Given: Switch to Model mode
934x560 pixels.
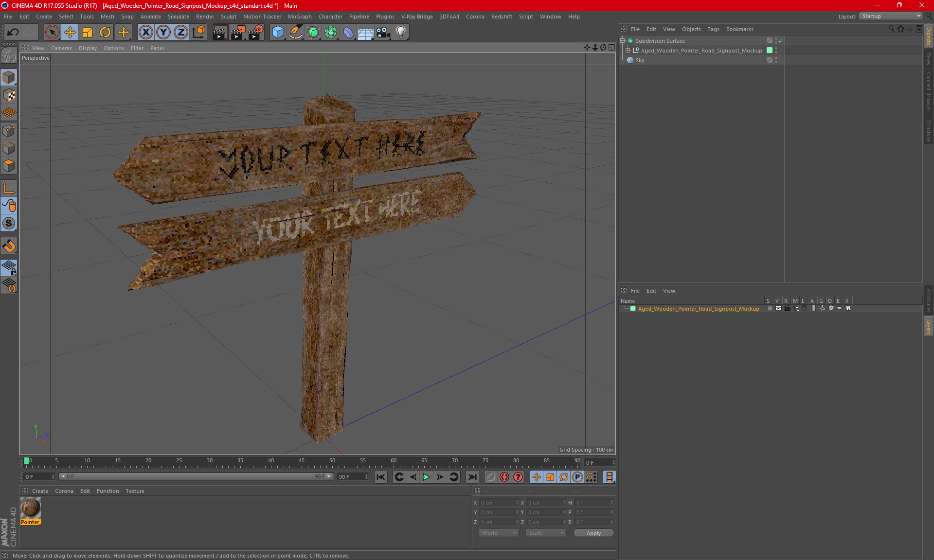Looking at the screenshot, I should pyautogui.click(x=9, y=77).
